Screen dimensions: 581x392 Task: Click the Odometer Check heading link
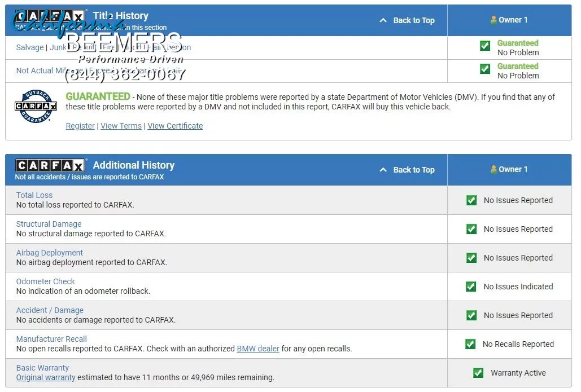pos(46,281)
